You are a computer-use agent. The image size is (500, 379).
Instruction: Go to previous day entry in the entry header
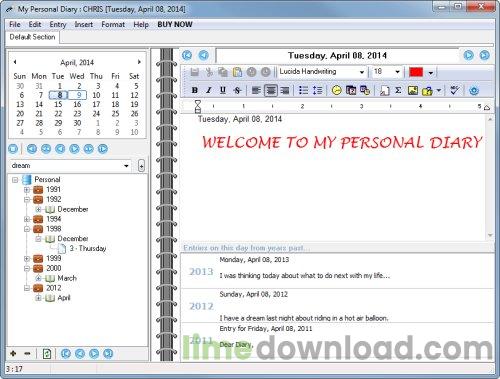[x=204, y=55]
